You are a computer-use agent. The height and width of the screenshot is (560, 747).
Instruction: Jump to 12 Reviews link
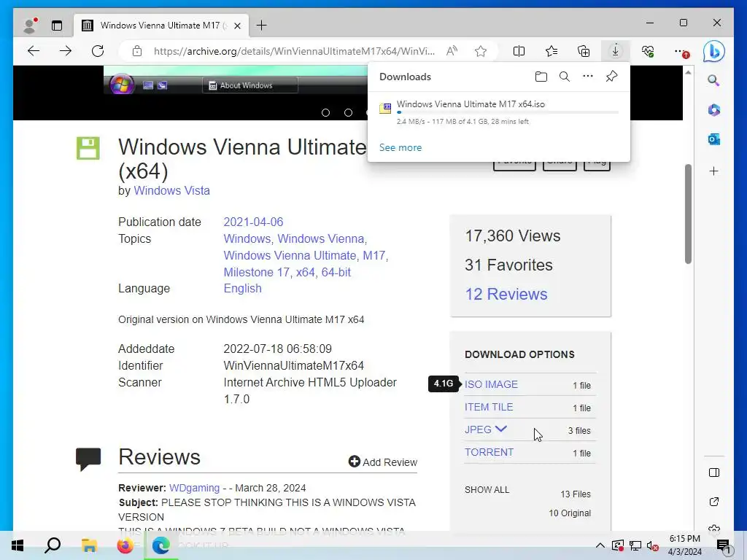[506, 295]
